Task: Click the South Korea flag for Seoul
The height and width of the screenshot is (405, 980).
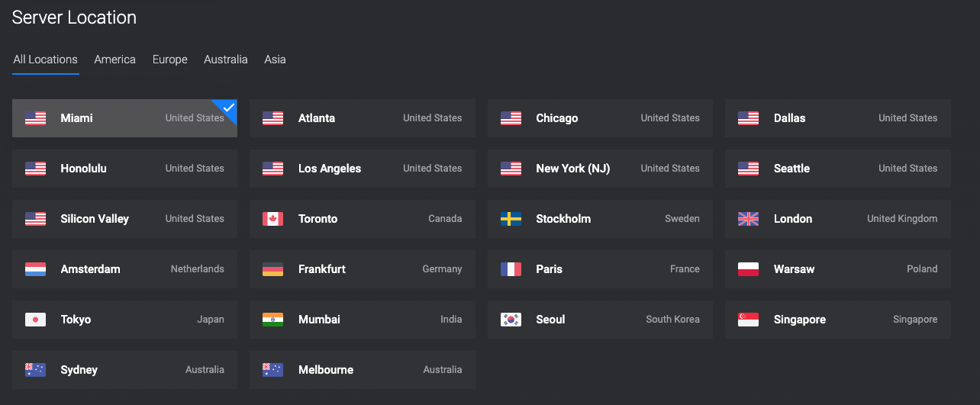Action: click(511, 320)
